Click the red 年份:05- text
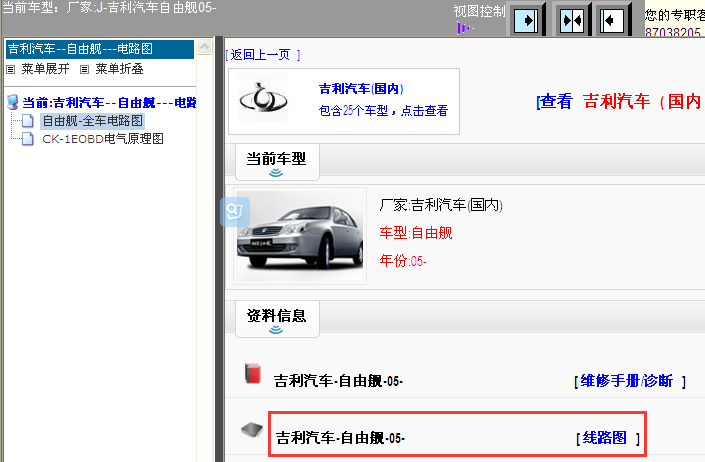Image resolution: width=705 pixels, height=462 pixels. (403, 261)
